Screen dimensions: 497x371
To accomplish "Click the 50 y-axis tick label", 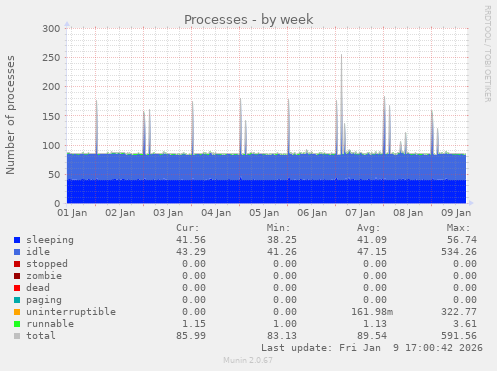I will point(54,175).
